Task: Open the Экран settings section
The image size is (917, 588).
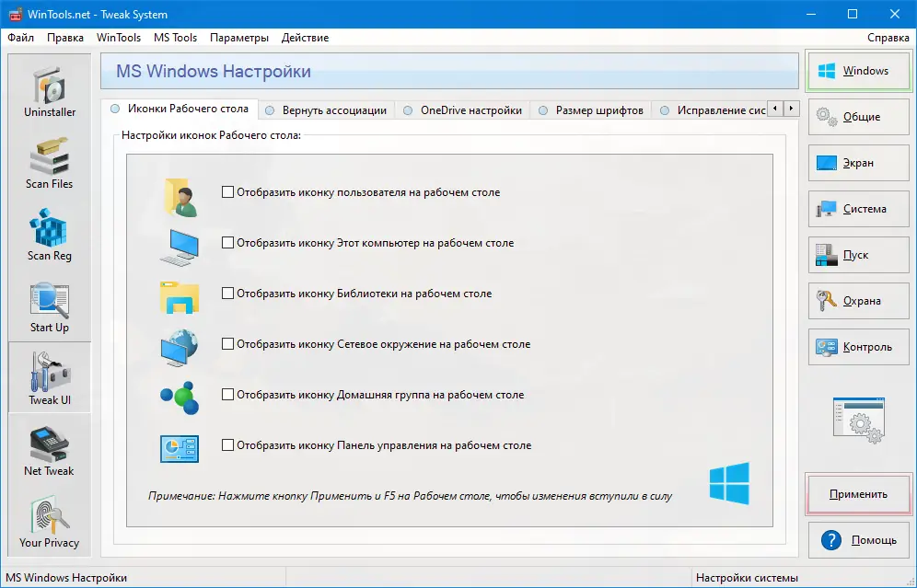Action: click(858, 163)
